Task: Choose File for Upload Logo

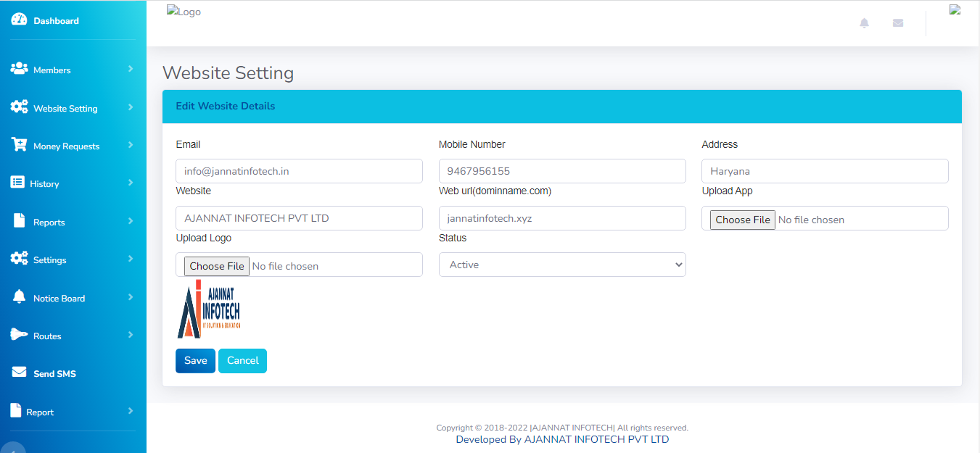Action: click(x=216, y=266)
